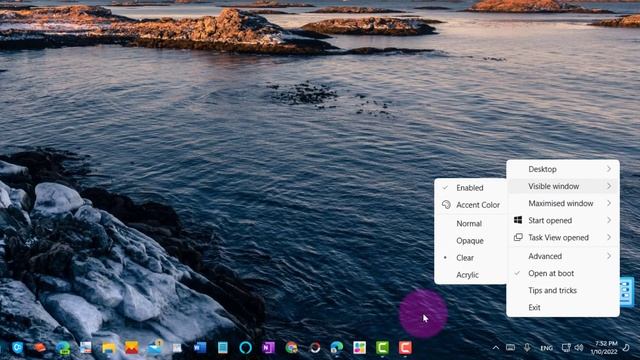This screenshot has height=360, width=640.
Task: Select the Normal appearance option
Action: click(x=470, y=224)
